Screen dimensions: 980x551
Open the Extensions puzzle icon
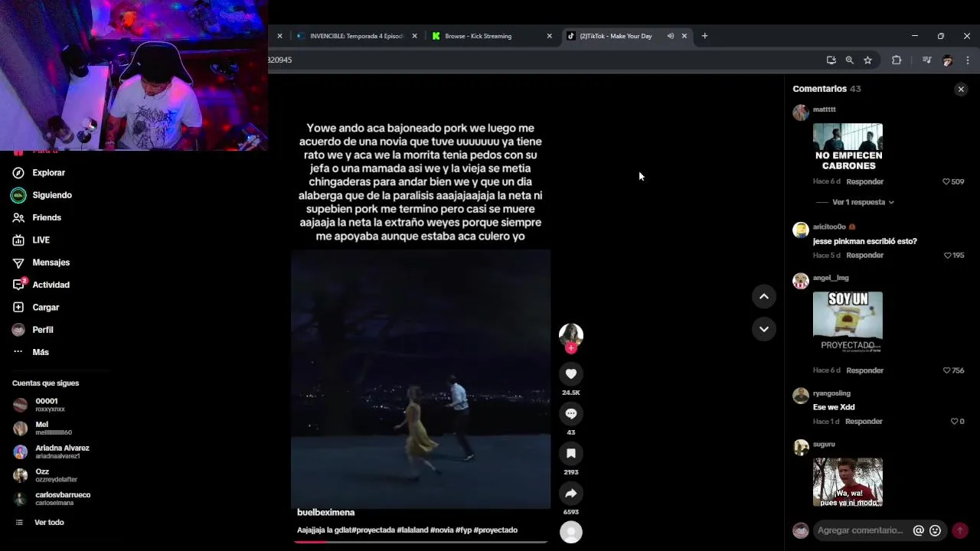[x=897, y=60]
